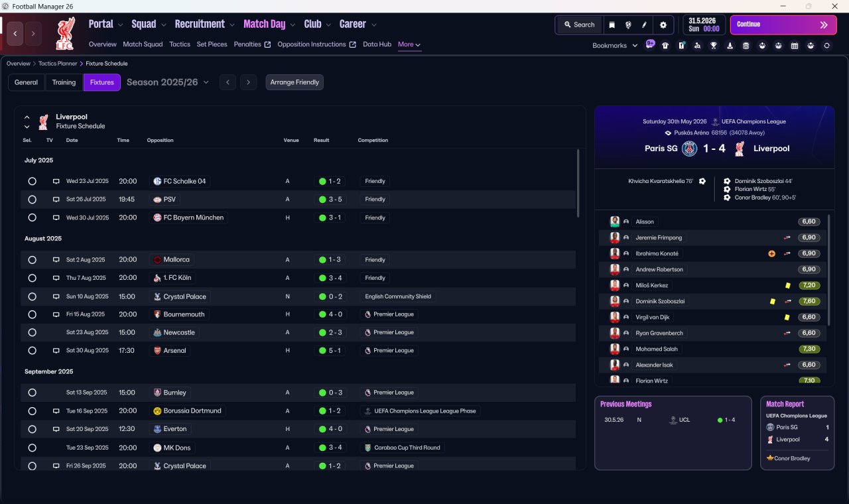The height and width of the screenshot is (504, 849).
Task: Select the Burnley fixture radio button
Action: click(x=32, y=393)
